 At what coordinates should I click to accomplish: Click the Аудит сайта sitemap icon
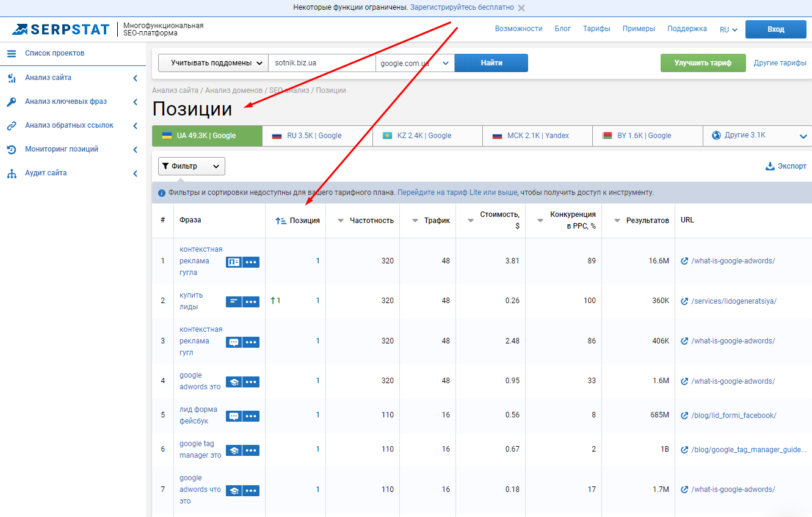tap(12, 174)
